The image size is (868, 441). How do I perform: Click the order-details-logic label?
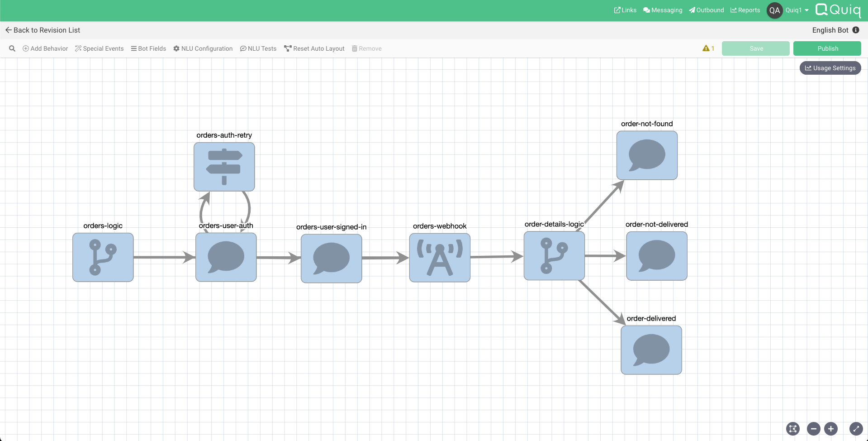554,224
